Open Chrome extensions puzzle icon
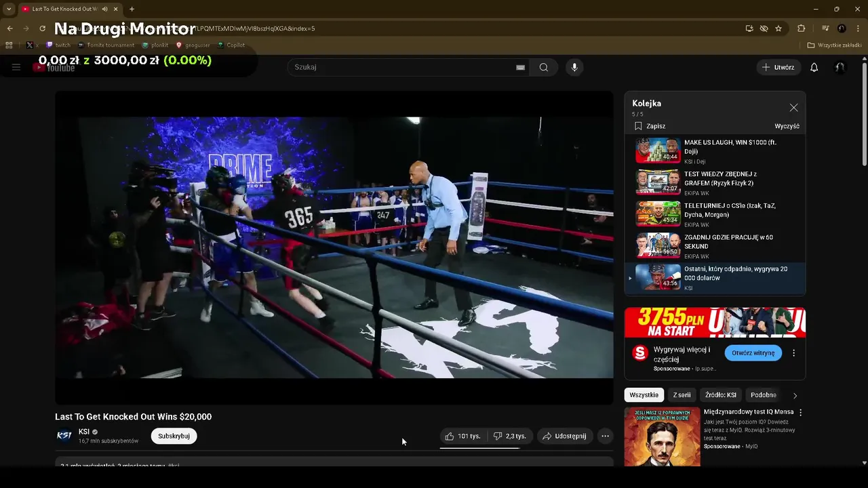 (x=802, y=28)
